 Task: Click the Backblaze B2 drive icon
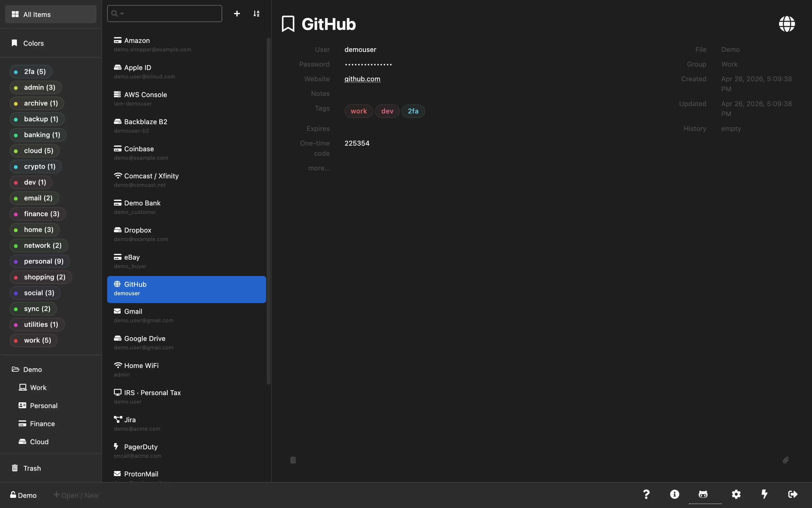click(118, 122)
